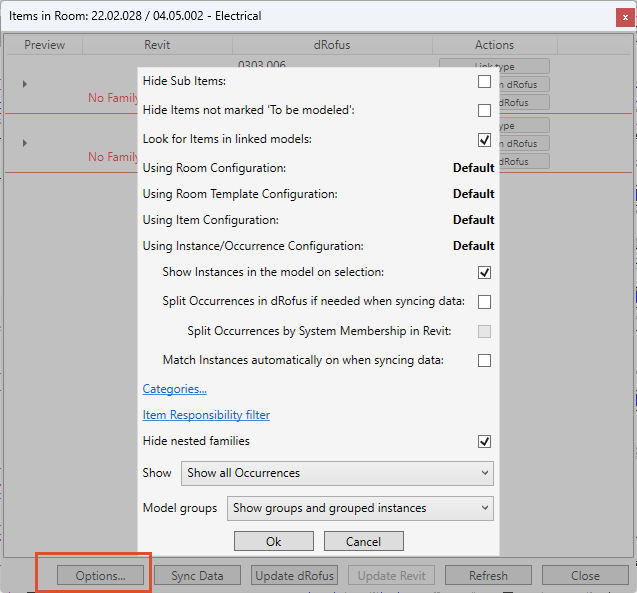Enable Split Occurrences in dRofus when syncing
Image resolution: width=637 pixels, height=593 pixels.
coord(484,301)
